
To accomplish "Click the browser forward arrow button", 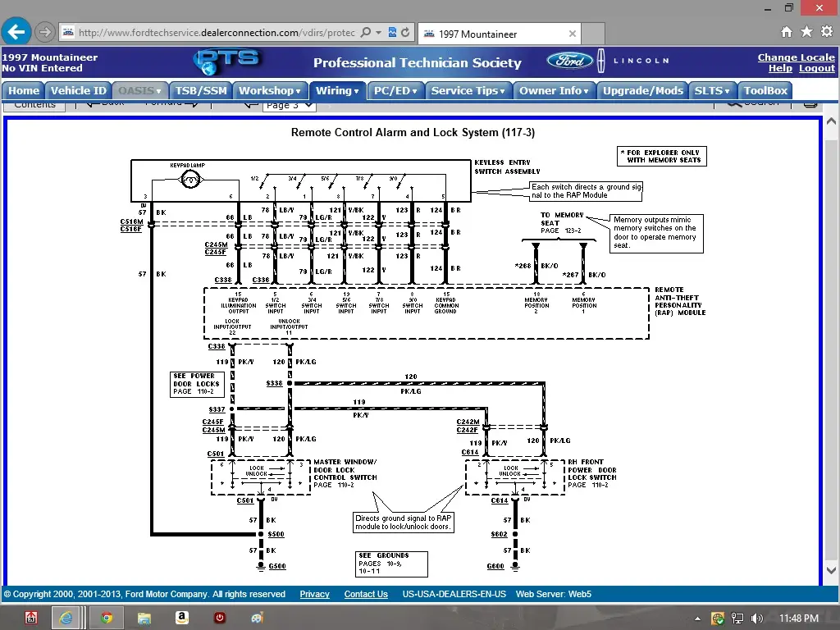I will 45,32.
